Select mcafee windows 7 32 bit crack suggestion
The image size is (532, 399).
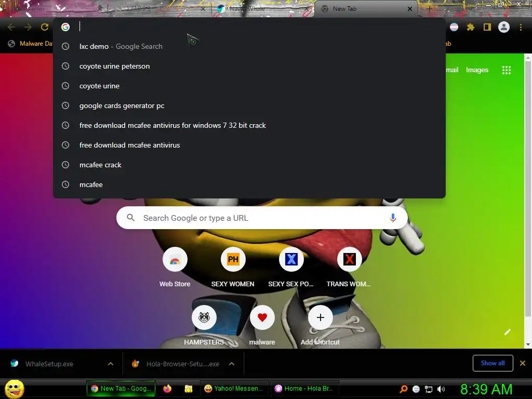(249, 125)
